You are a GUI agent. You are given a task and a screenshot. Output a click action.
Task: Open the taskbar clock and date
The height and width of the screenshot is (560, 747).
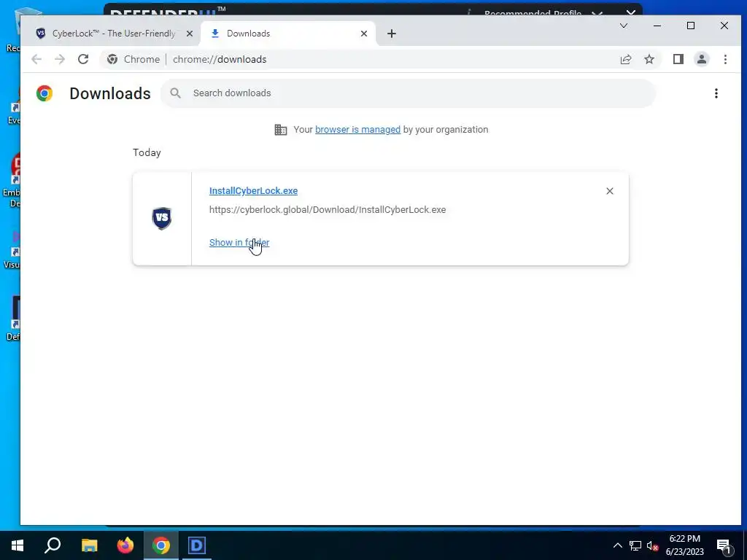click(684, 545)
